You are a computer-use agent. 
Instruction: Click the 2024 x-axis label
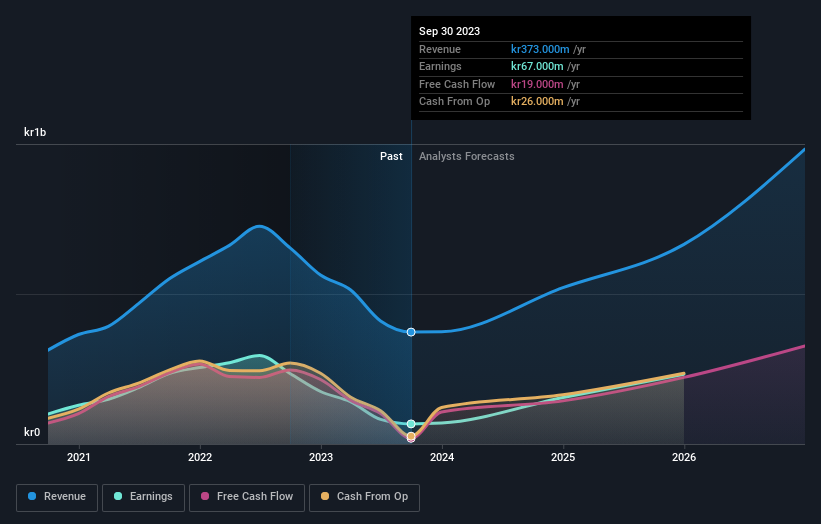(442, 458)
